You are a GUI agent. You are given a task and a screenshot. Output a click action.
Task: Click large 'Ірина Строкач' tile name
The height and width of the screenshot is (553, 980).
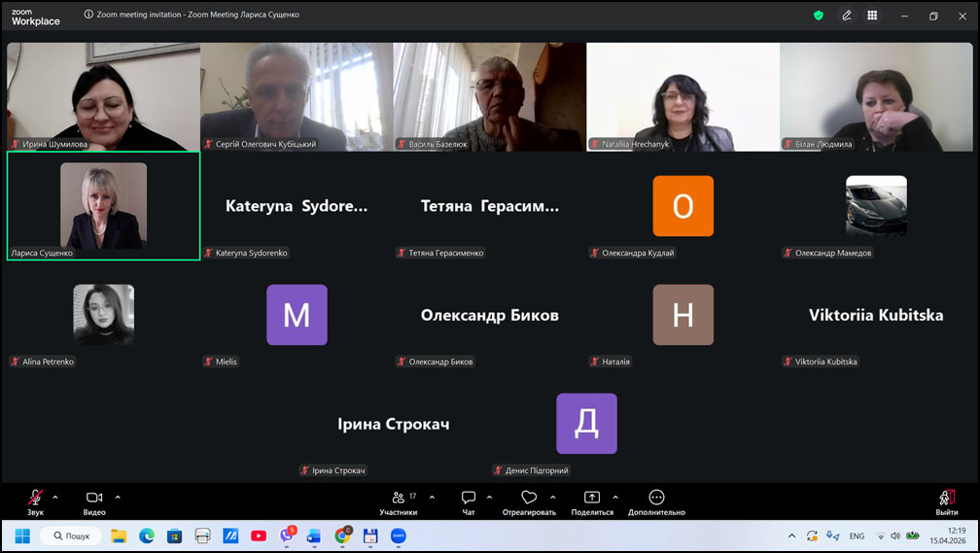(x=393, y=425)
